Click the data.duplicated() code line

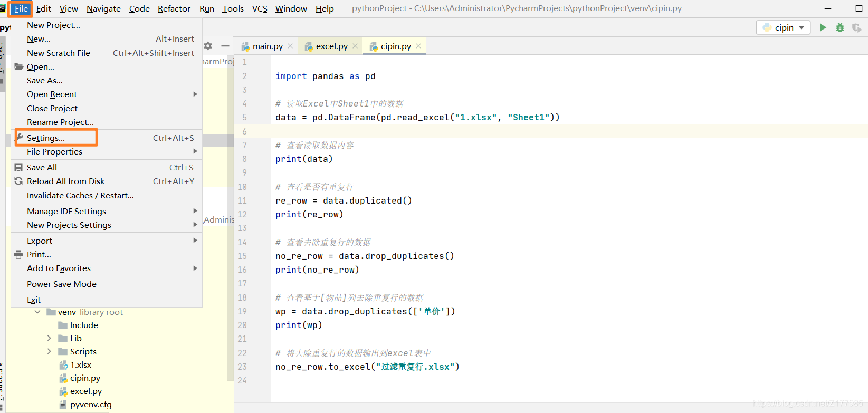click(x=344, y=200)
